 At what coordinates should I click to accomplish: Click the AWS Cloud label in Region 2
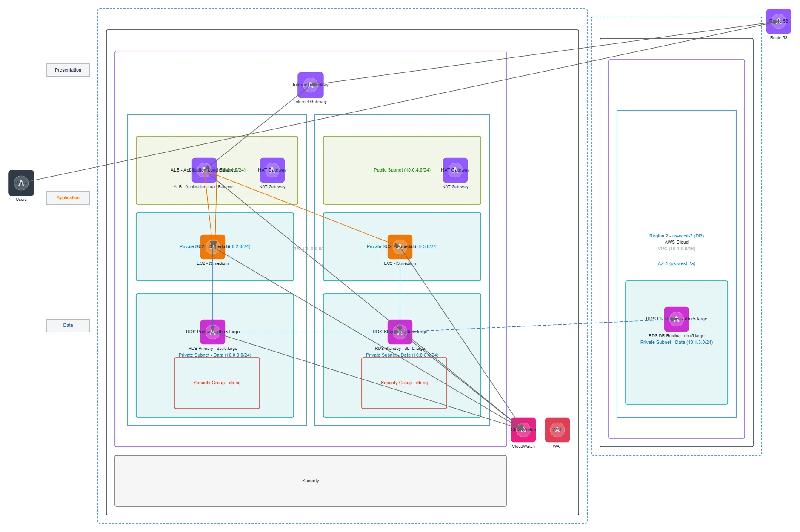coord(677,243)
